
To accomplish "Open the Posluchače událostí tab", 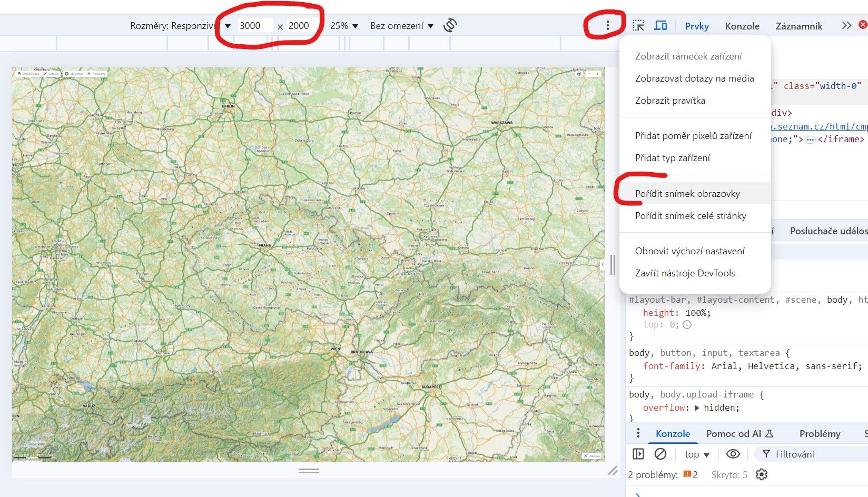I will coord(828,231).
